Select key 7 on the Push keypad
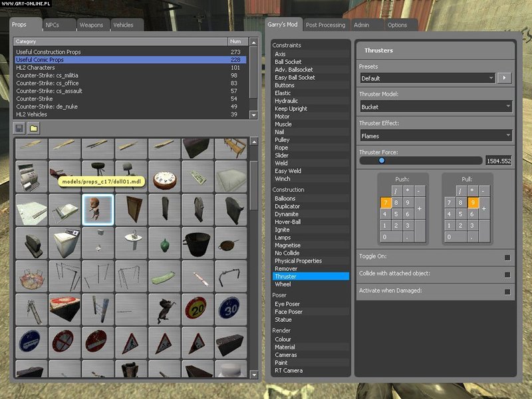The height and width of the screenshot is (399, 532). pyautogui.click(x=386, y=203)
